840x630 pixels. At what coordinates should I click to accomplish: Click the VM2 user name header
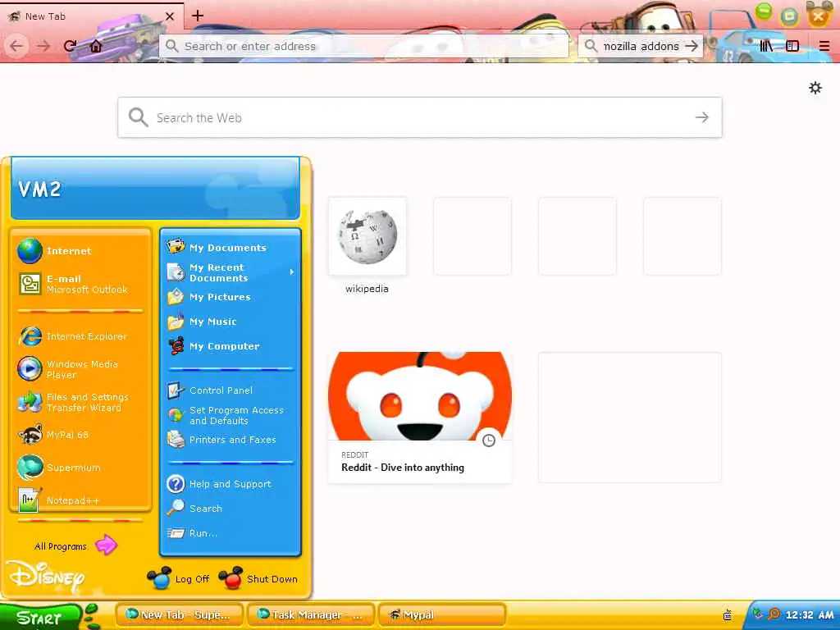(x=39, y=189)
